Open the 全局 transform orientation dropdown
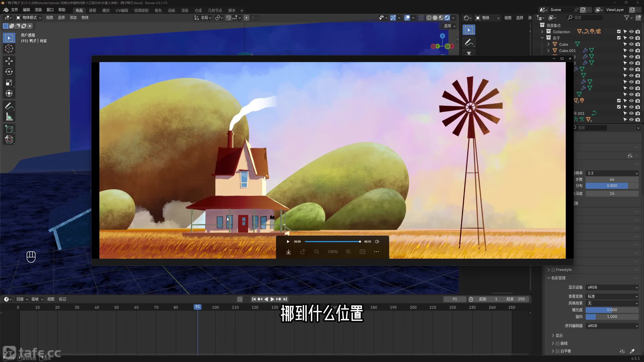Image resolution: width=644 pixels, height=362 pixels. click(x=203, y=18)
